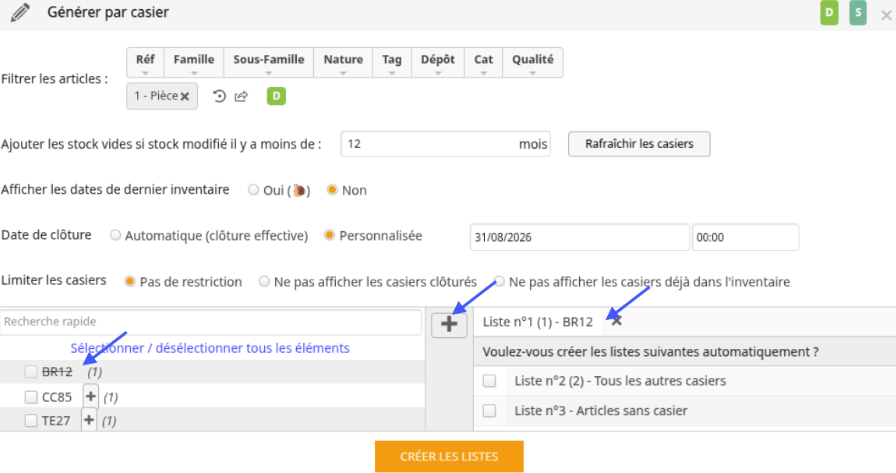Check 'Liste n°3 - Articles sans casier'
Image resolution: width=896 pixels, height=473 pixels.
tap(489, 410)
